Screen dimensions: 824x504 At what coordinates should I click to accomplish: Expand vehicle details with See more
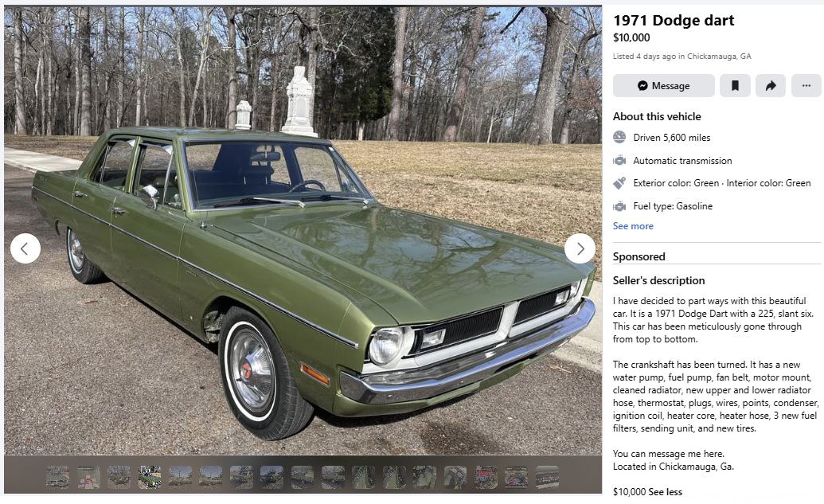633,226
